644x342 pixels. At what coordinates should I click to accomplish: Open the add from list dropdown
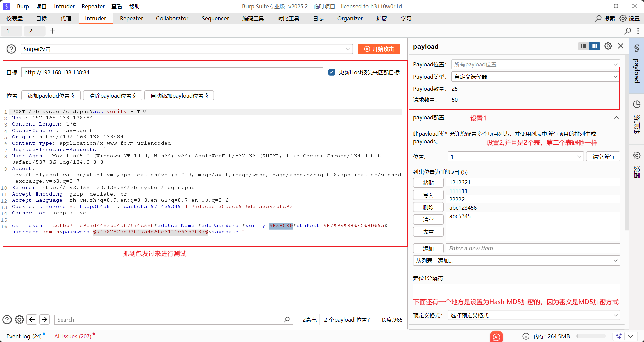(x=516, y=260)
